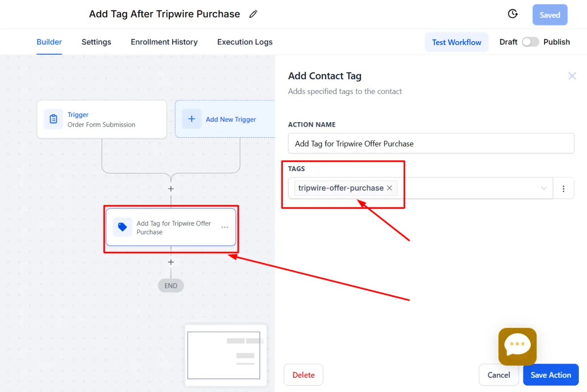This screenshot has height=392, width=587.
Task: Click the Order Form Submission trigger icon
Action: [53, 119]
